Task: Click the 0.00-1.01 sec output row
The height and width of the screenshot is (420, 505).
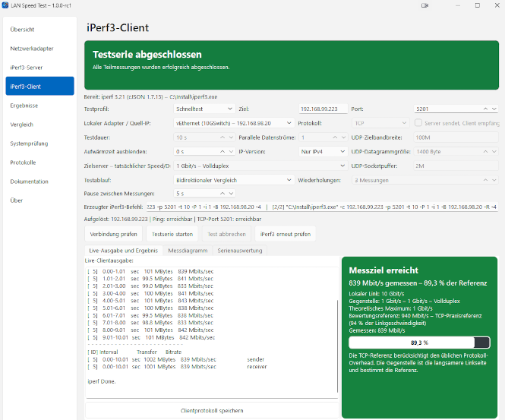Action: (150, 271)
